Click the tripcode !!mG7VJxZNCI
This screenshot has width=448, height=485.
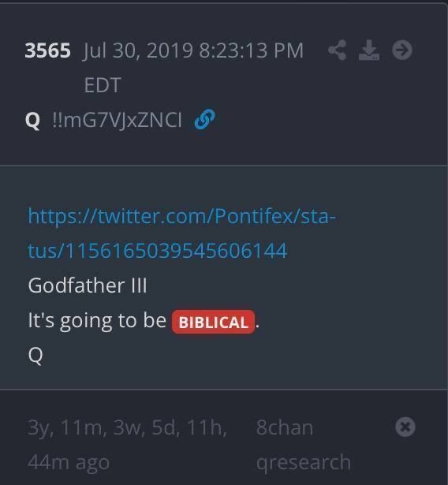pos(117,120)
